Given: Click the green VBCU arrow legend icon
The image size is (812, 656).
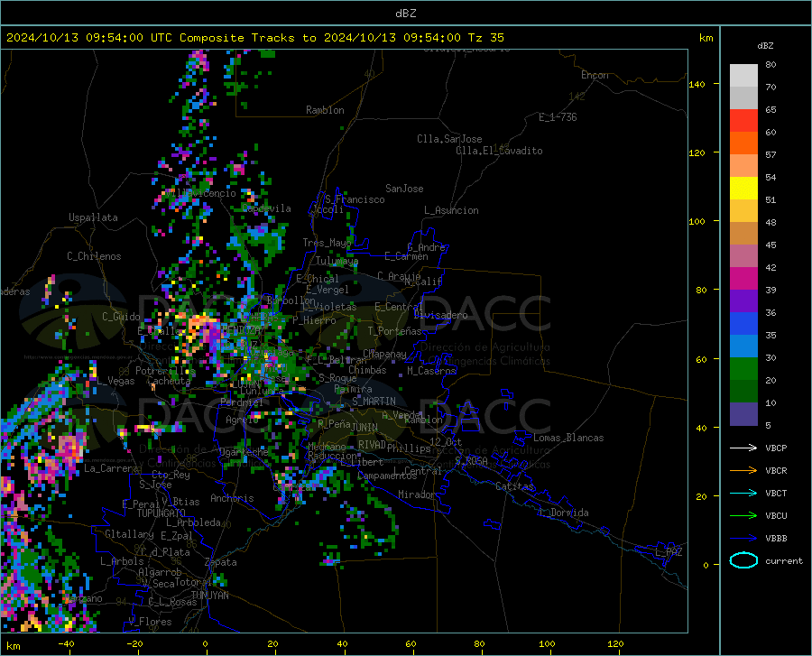Looking at the screenshot, I should pos(743,516).
